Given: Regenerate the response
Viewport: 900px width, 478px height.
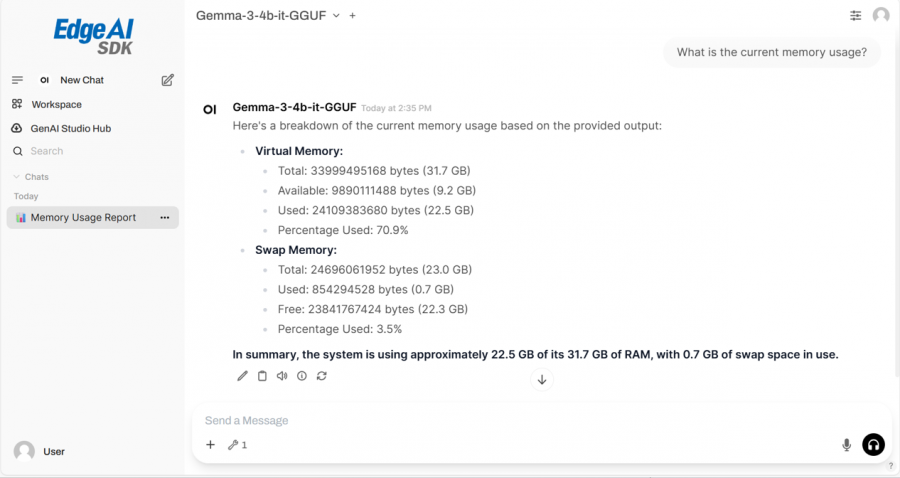Looking at the screenshot, I should (321, 376).
